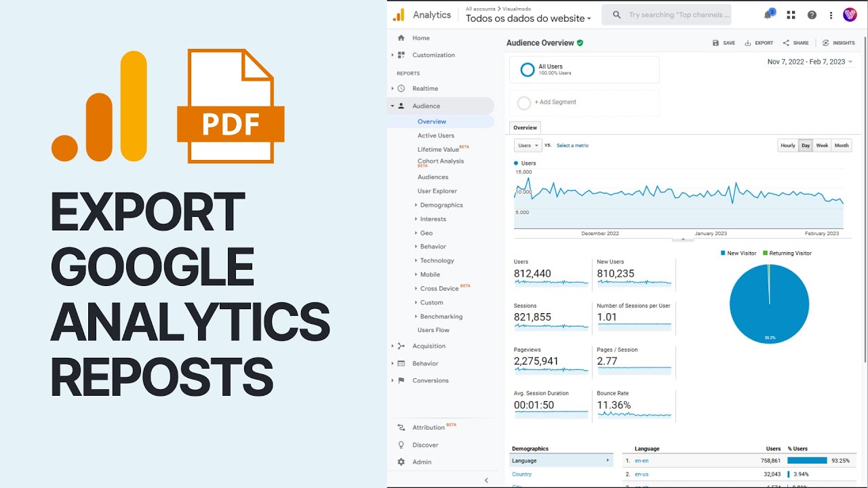Click the SHARE button
The image size is (868, 488).
coord(795,43)
